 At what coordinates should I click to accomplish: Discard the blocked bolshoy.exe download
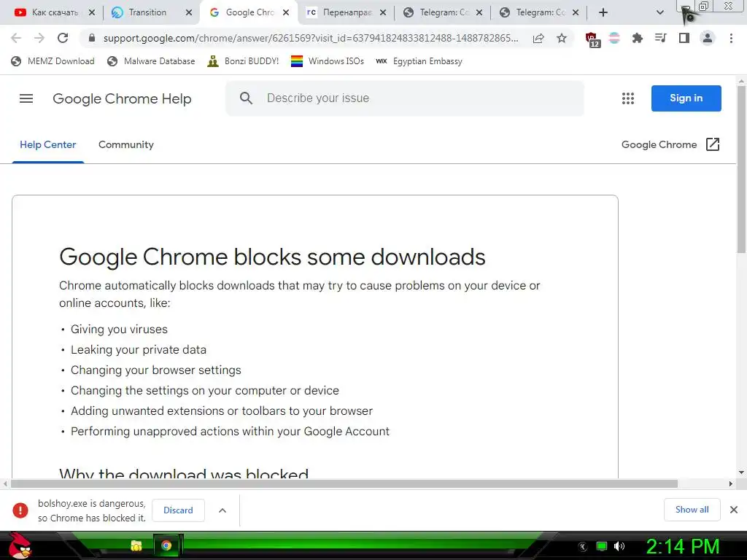[178, 510]
